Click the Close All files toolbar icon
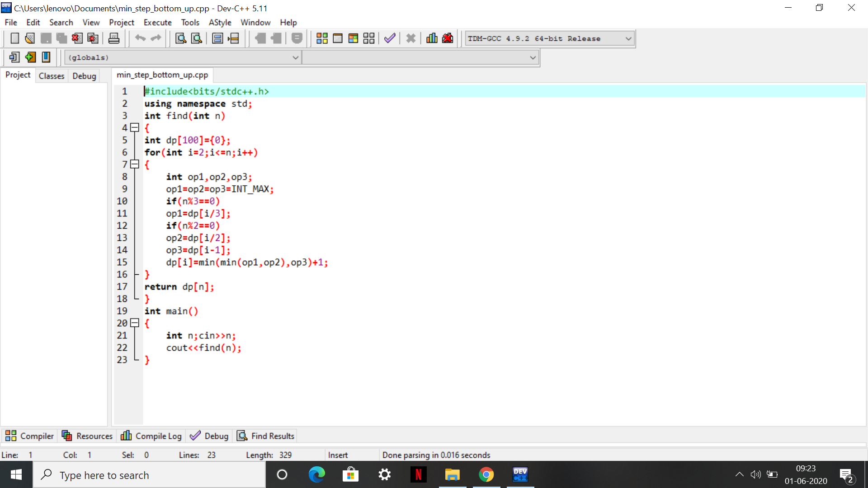The image size is (868, 488). coord(93,38)
